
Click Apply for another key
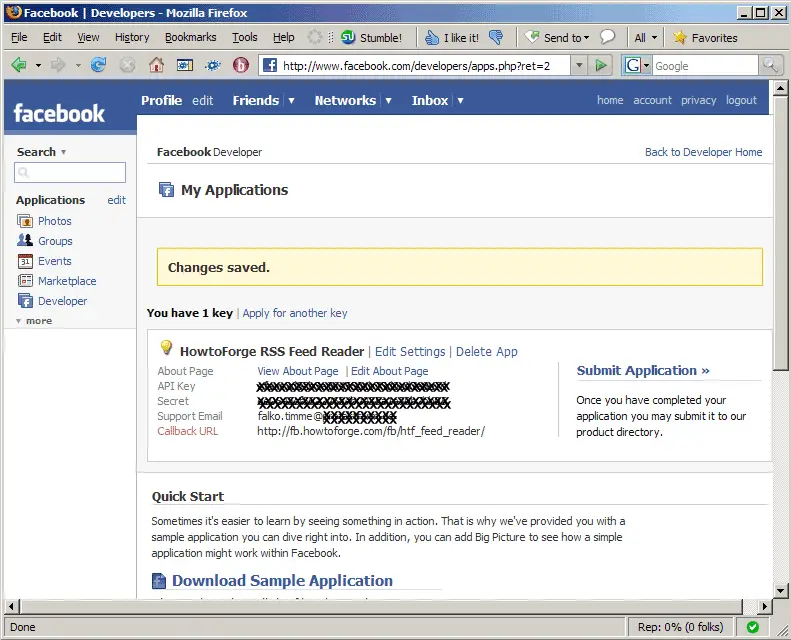[x=295, y=313]
